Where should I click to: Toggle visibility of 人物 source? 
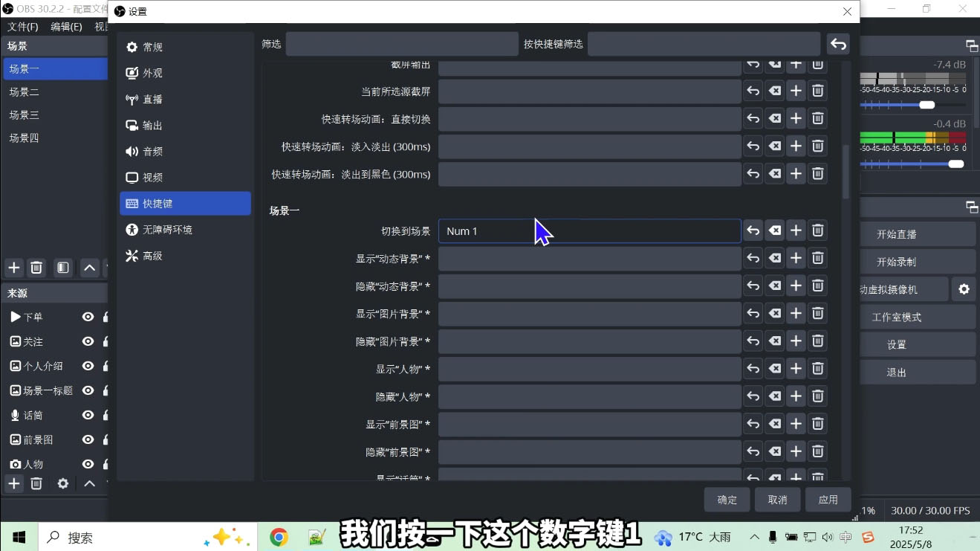88,465
